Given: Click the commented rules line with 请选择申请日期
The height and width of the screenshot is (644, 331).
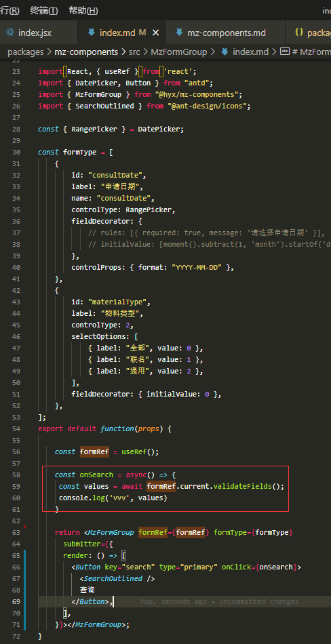Looking at the screenshot, I should (206, 233).
